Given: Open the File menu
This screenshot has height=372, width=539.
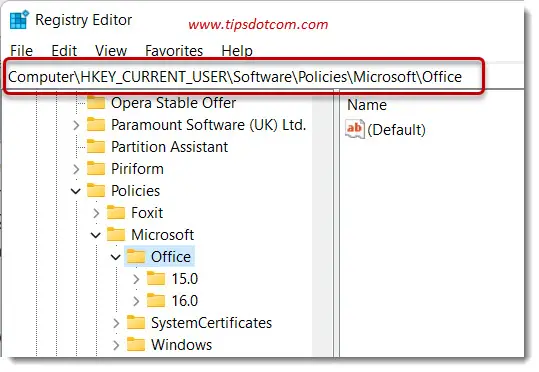Looking at the screenshot, I should tap(21, 51).
